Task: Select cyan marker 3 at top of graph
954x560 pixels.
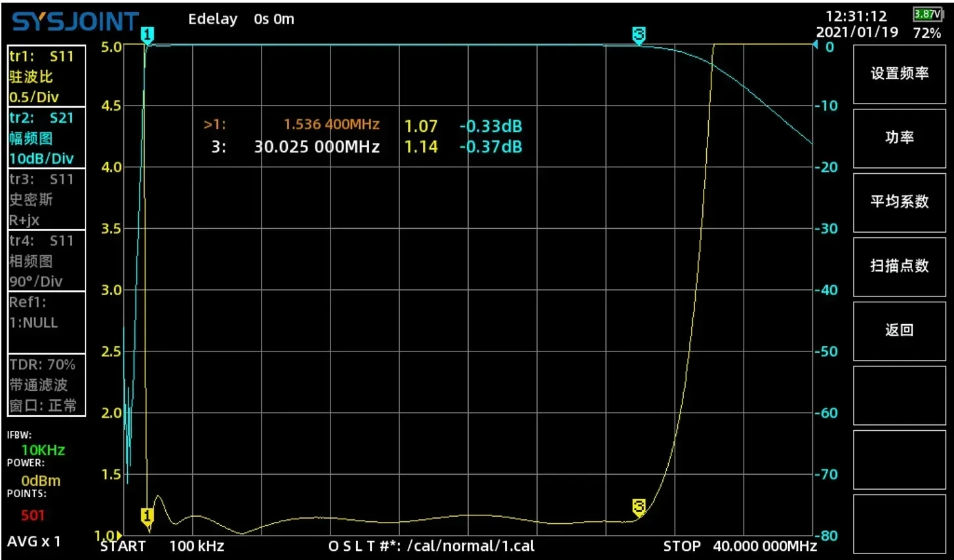Action: pos(639,35)
